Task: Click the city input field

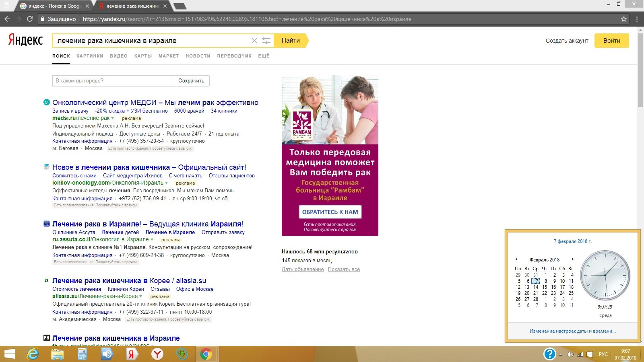Action: [x=113, y=81]
